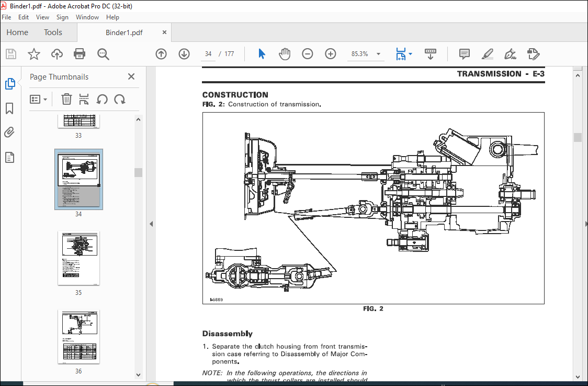588x386 pixels.
Task: Rotate page clockwise
Action: 120,100
